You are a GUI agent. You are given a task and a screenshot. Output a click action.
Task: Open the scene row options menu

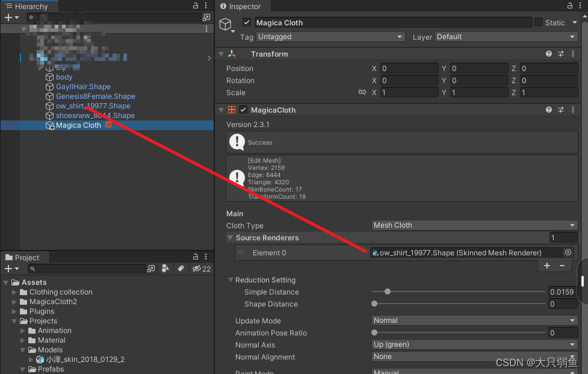[x=206, y=29]
